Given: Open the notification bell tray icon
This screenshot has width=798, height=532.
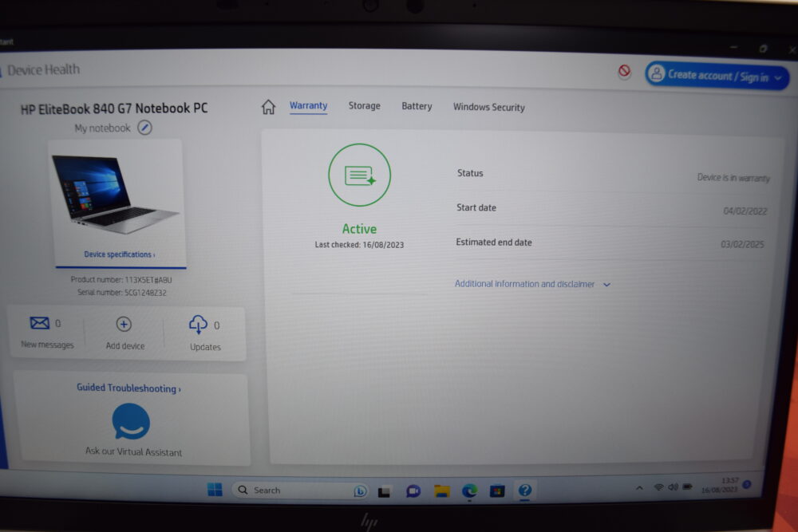Looking at the screenshot, I should pyautogui.click(x=747, y=484).
